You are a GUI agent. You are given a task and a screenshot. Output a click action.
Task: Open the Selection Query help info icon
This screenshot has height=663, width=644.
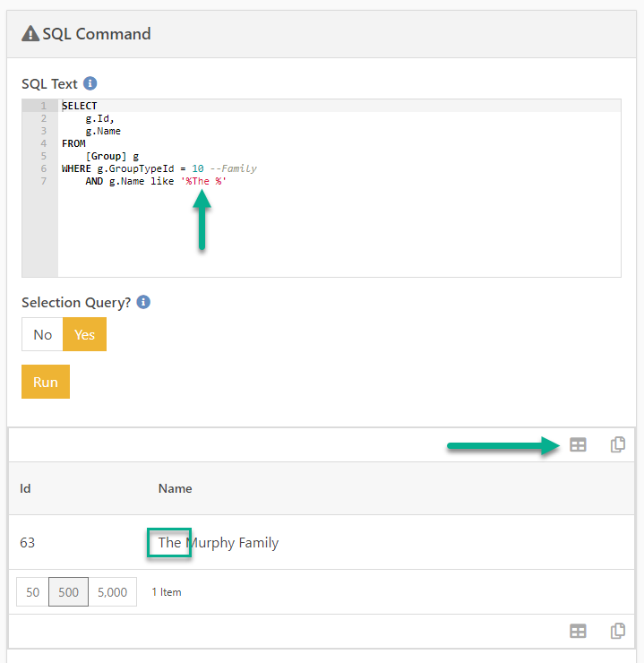click(x=143, y=302)
